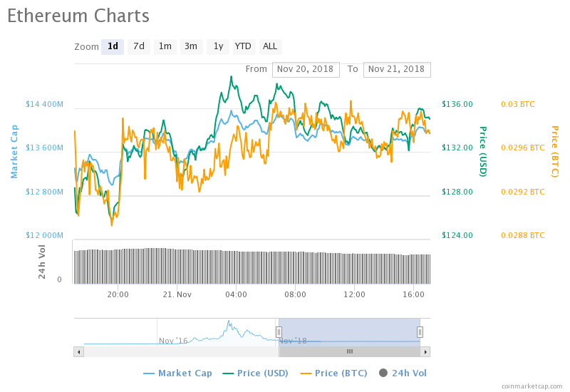Image resolution: width=570 pixels, height=392 pixels.
Task: Select the 7d zoom range
Action: tap(139, 46)
